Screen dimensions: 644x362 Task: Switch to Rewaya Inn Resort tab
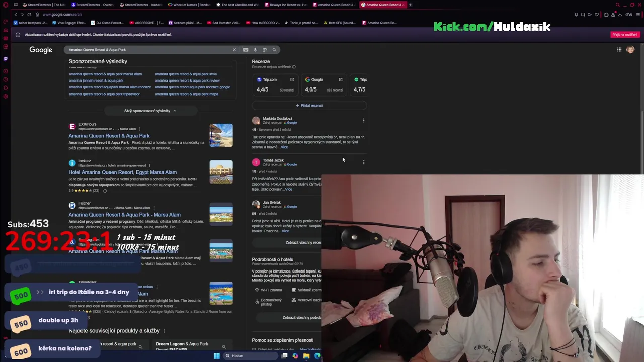[x=285, y=5]
